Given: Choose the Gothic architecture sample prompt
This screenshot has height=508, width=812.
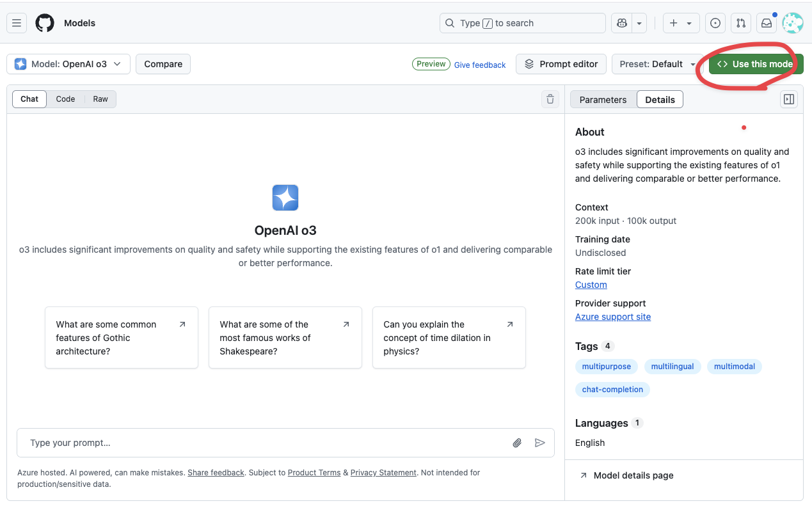Looking at the screenshot, I should pyautogui.click(x=122, y=338).
